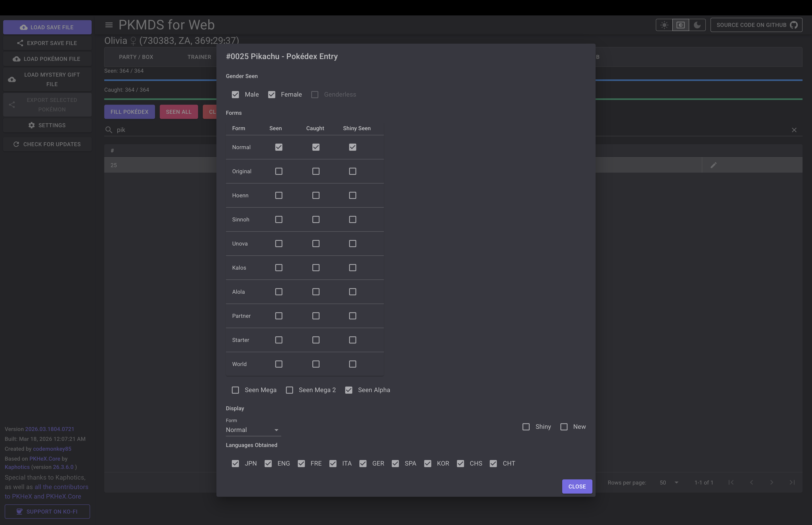Viewport: 812px width, 525px height.
Task: Go to the last page arrow icon
Action: 792,482
